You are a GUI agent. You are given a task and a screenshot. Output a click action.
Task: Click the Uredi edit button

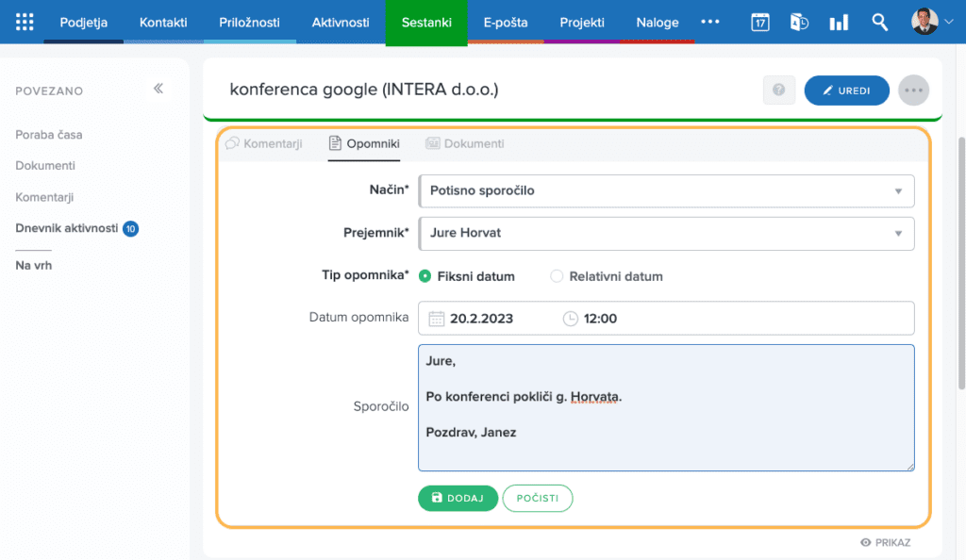(846, 91)
